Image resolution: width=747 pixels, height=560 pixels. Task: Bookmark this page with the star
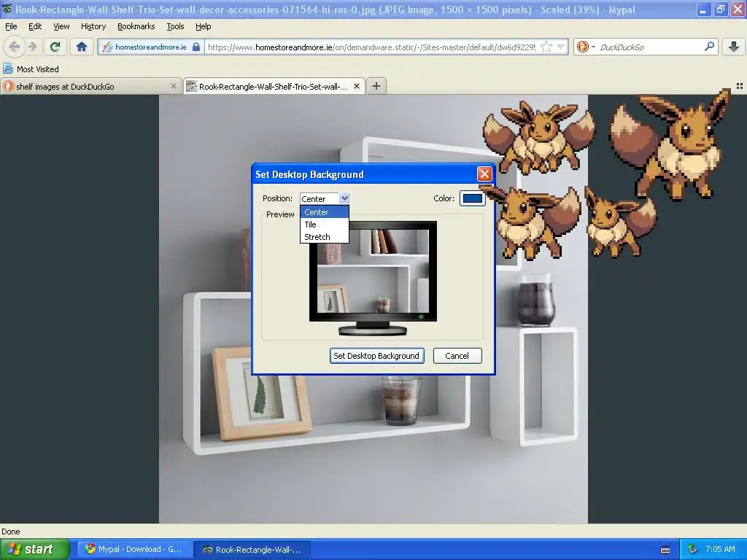(547, 47)
